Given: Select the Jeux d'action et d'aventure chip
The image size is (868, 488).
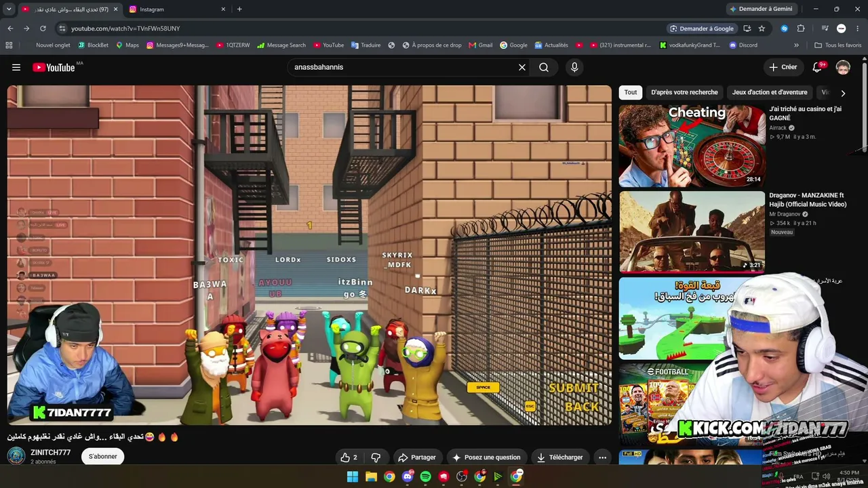Looking at the screenshot, I should click(770, 92).
